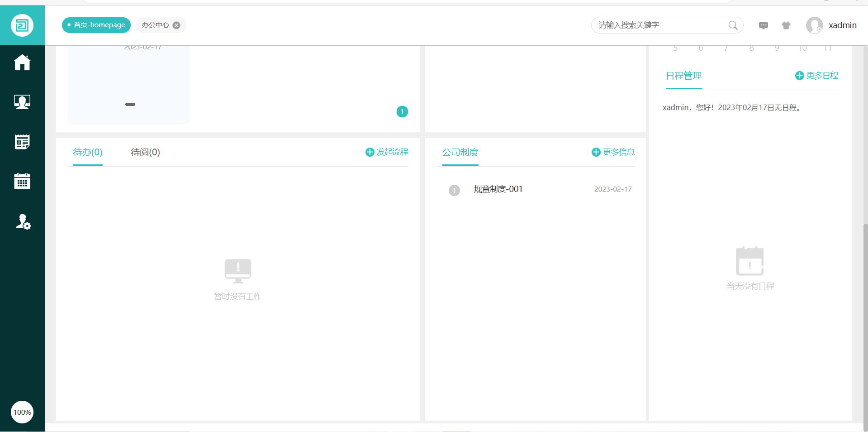
Task: Select the 日程管理 tab
Action: (x=684, y=76)
